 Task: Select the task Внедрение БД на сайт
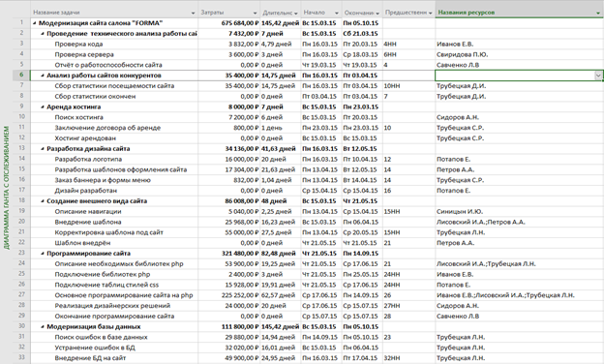click(90, 358)
